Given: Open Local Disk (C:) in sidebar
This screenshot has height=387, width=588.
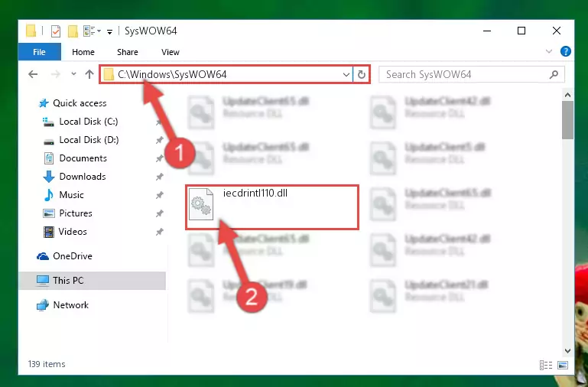Looking at the screenshot, I should coord(80,122).
